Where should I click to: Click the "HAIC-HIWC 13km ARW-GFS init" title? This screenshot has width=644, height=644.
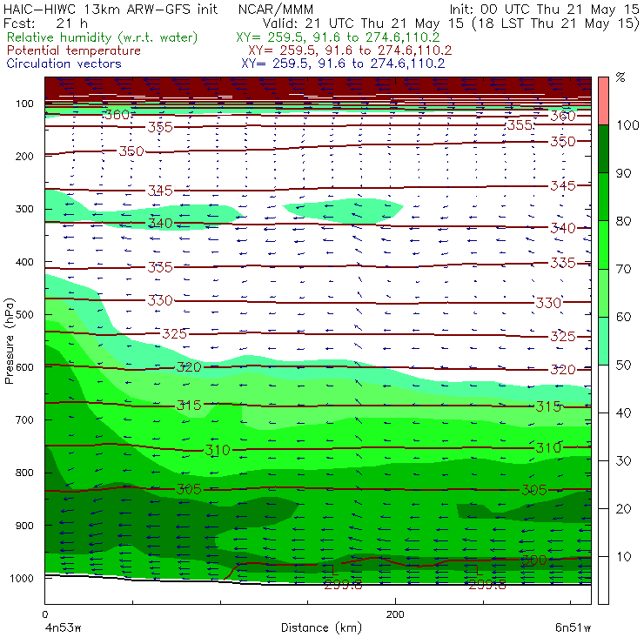pos(111,9)
